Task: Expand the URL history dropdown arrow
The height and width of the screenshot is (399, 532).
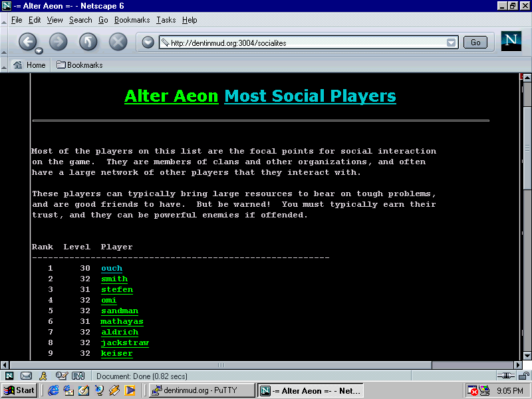Action: coord(451,43)
